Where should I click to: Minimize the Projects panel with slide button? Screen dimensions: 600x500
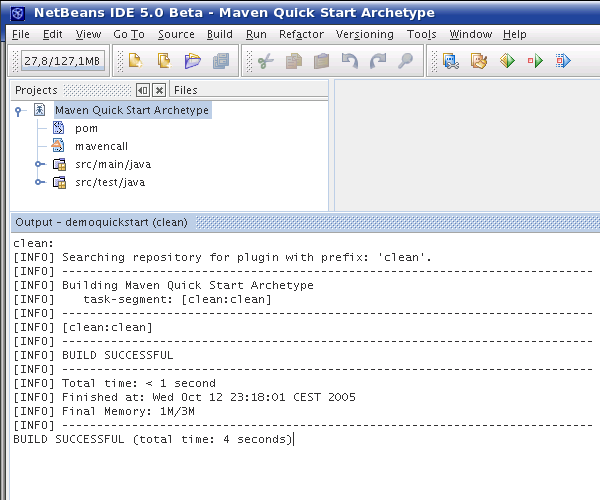coord(143,90)
